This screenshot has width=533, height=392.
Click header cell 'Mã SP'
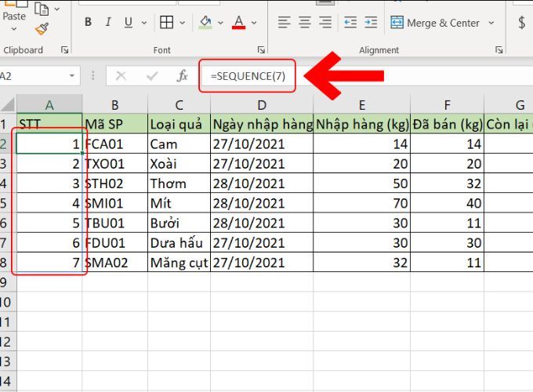[115, 124]
